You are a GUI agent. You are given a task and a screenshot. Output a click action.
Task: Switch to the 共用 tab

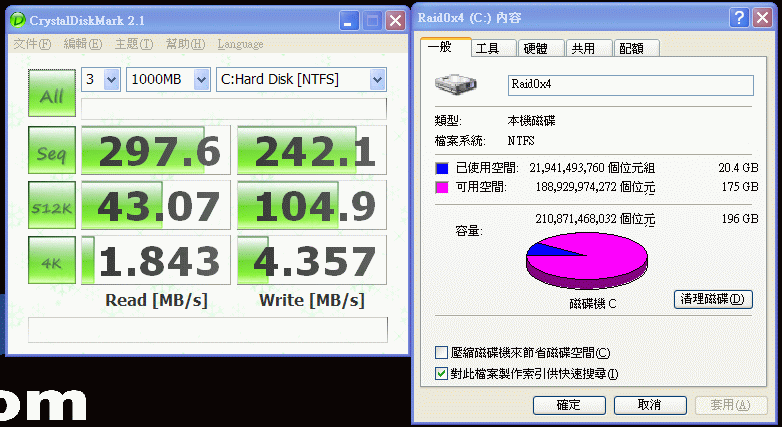tap(588, 48)
